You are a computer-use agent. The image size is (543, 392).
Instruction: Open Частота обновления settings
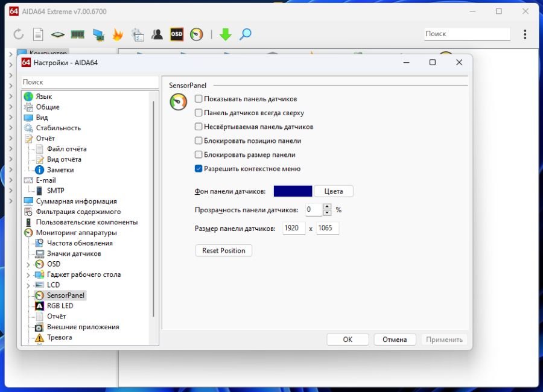point(80,243)
